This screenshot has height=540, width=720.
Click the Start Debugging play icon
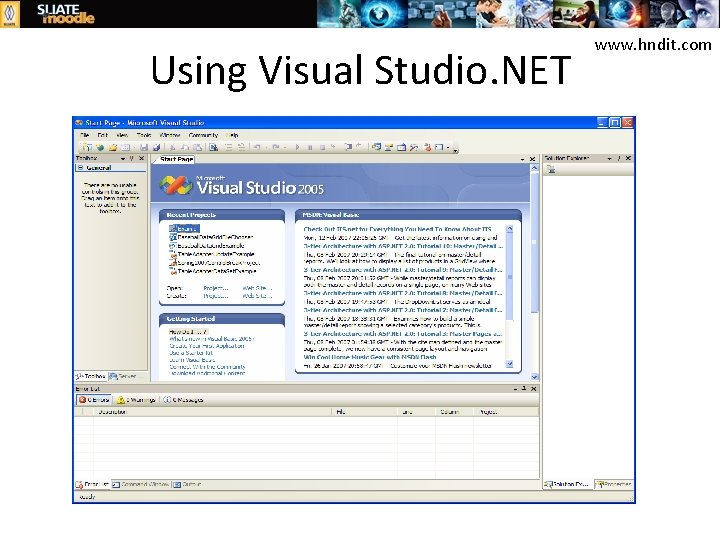point(297,147)
